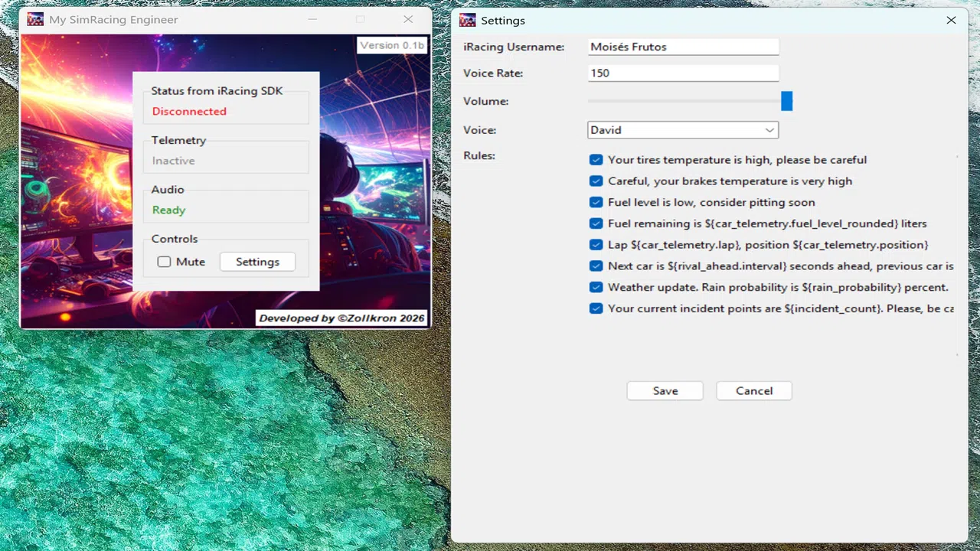Click the Settings window title bar app icon
Viewport: 980px width, 551px height.
pyautogui.click(x=467, y=21)
